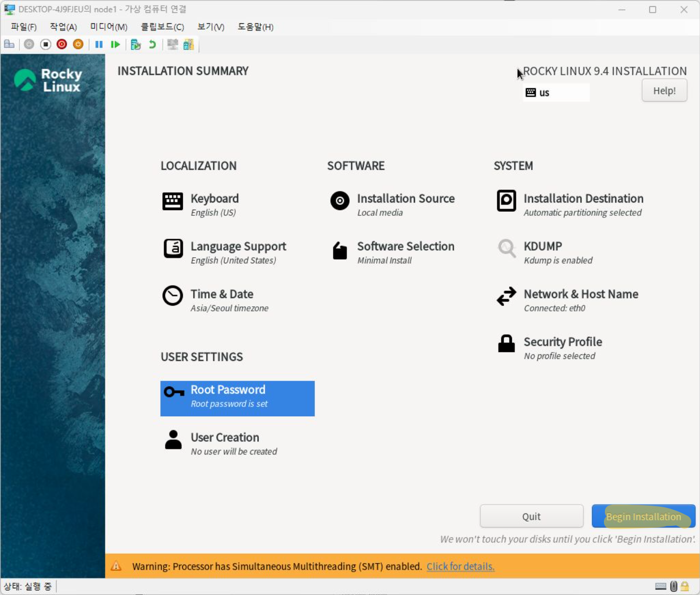Click the Security Profile lock icon
Screen dimensions: 700x595
click(x=506, y=343)
